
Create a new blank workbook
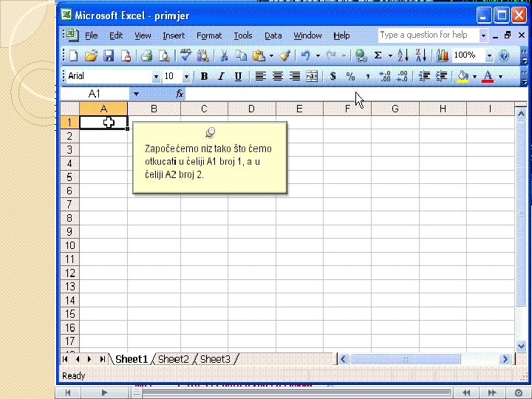coord(74,55)
